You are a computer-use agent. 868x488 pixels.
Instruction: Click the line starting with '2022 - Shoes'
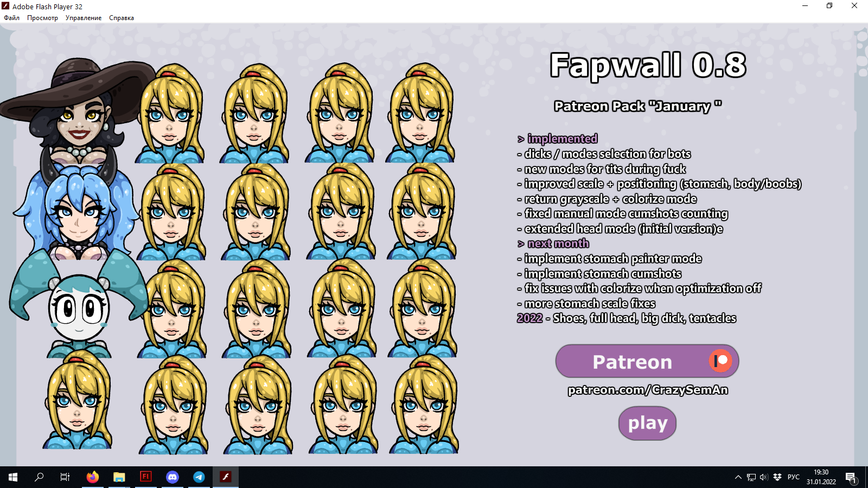coord(627,318)
